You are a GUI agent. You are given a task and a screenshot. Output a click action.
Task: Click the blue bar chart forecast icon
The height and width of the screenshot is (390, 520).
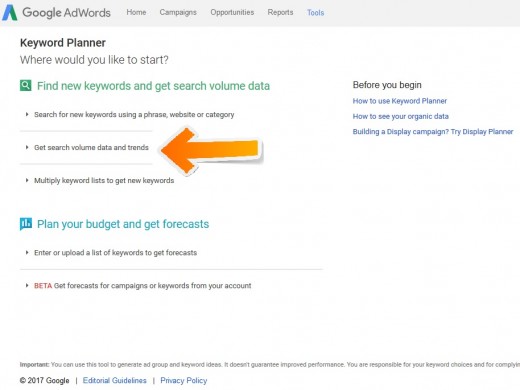26,224
